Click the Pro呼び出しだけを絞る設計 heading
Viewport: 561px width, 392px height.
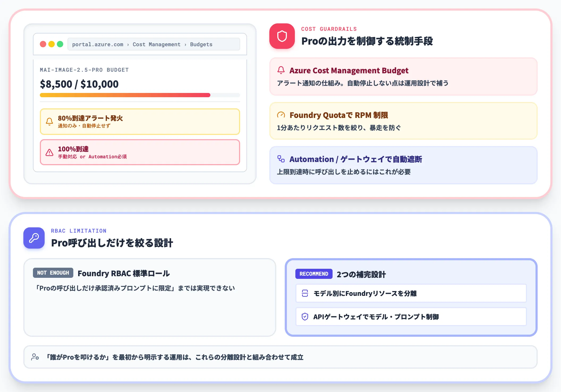click(x=112, y=243)
